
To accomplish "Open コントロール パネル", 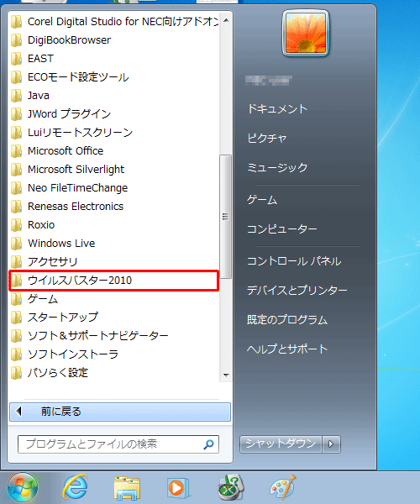I will (x=294, y=261).
